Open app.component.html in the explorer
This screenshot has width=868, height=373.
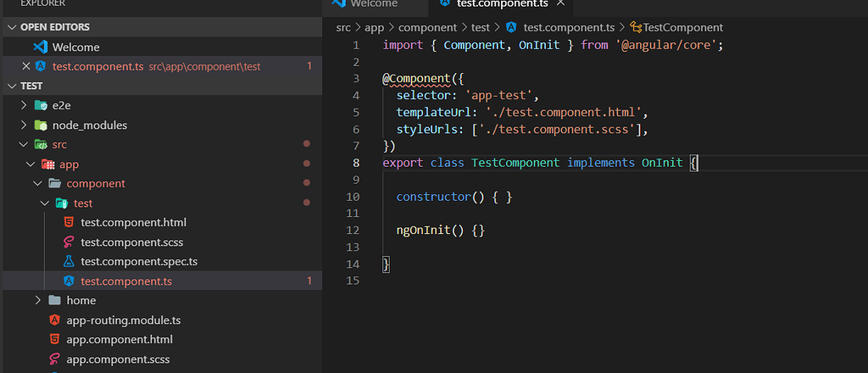coord(120,339)
